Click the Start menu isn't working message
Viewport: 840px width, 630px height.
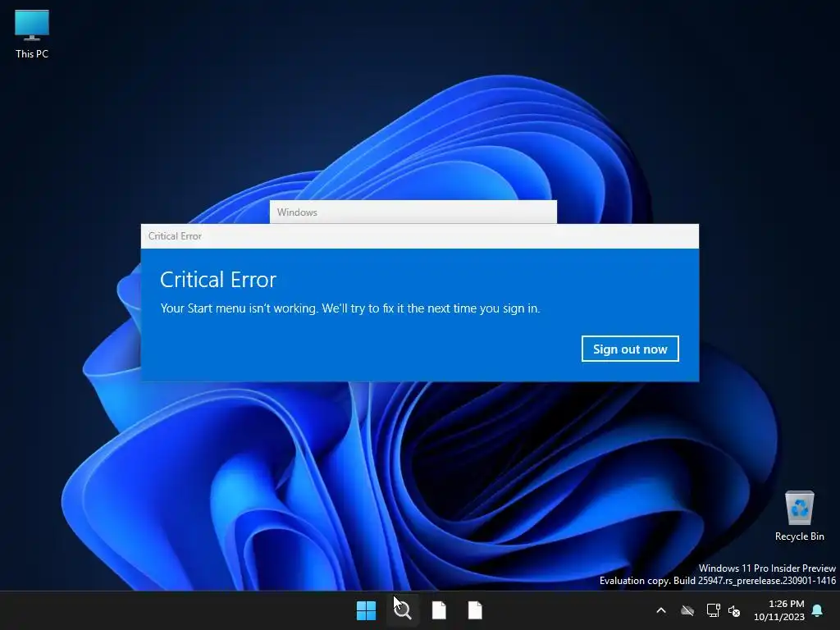coord(350,308)
